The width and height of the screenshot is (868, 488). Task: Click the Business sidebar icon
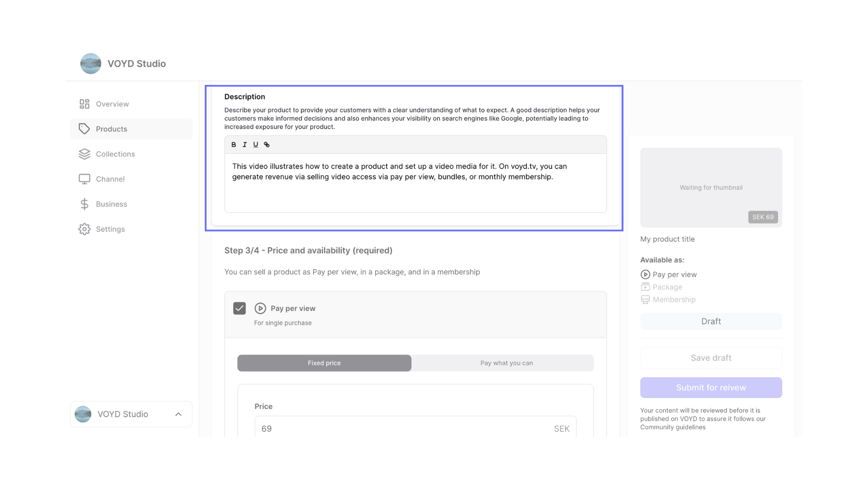pyautogui.click(x=84, y=204)
